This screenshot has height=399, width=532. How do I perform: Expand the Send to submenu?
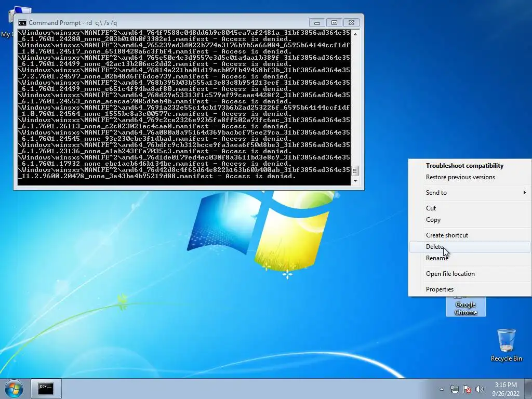click(x=470, y=192)
